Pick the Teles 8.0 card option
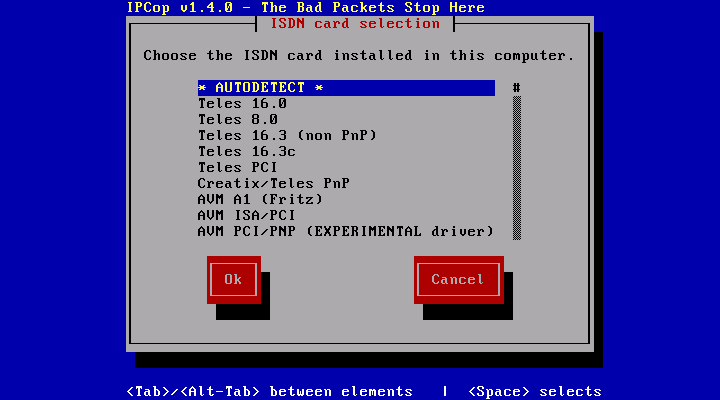 [x=346, y=120]
